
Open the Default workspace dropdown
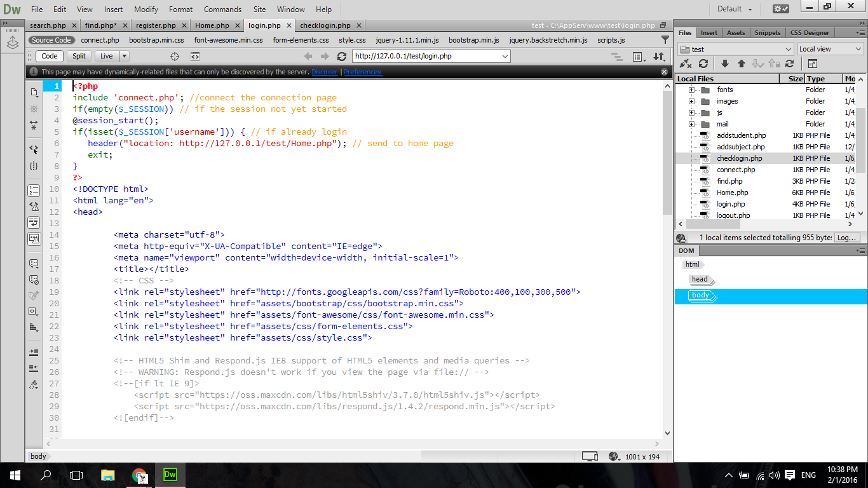735,9
